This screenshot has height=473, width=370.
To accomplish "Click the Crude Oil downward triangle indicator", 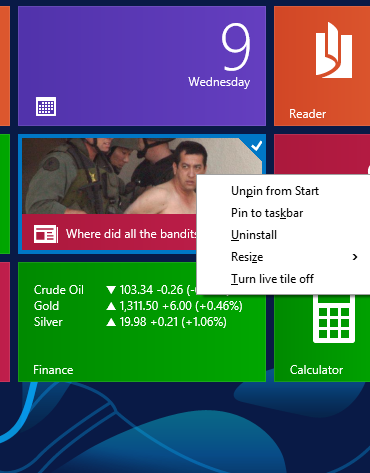I will point(111,290).
